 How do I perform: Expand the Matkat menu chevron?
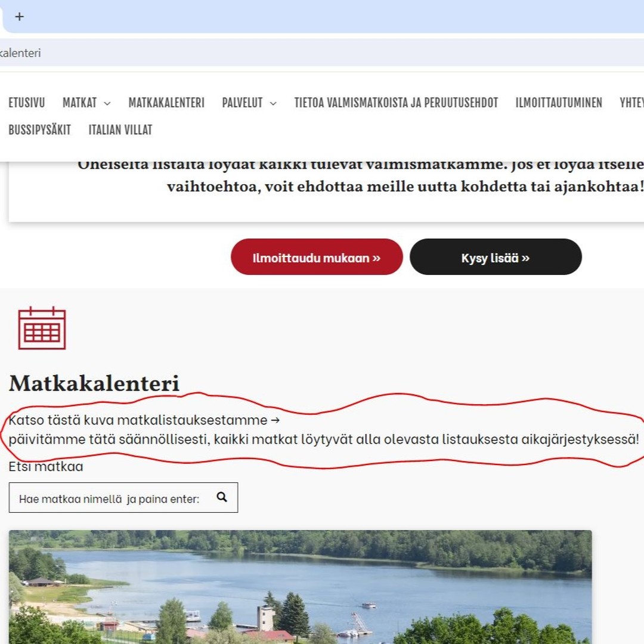(x=107, y=104)
